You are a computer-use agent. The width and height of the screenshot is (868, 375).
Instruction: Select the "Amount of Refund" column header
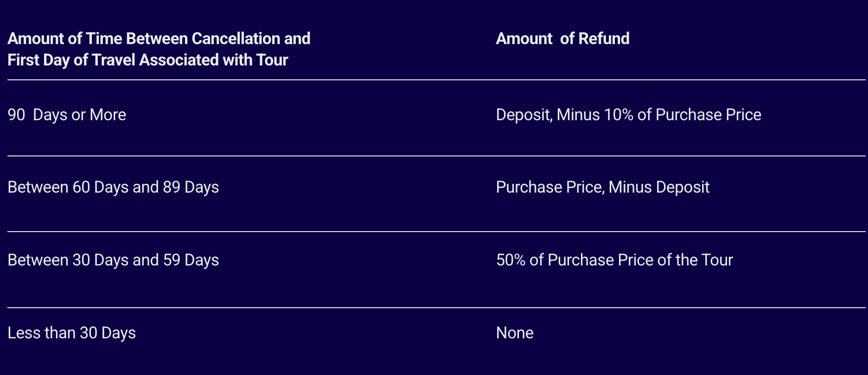pyautogui.click(x=562, y=39)
